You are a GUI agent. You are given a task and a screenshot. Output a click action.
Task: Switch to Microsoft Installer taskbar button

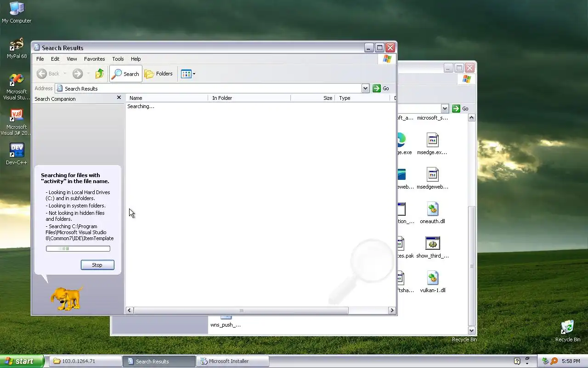[x=232, y=361]
